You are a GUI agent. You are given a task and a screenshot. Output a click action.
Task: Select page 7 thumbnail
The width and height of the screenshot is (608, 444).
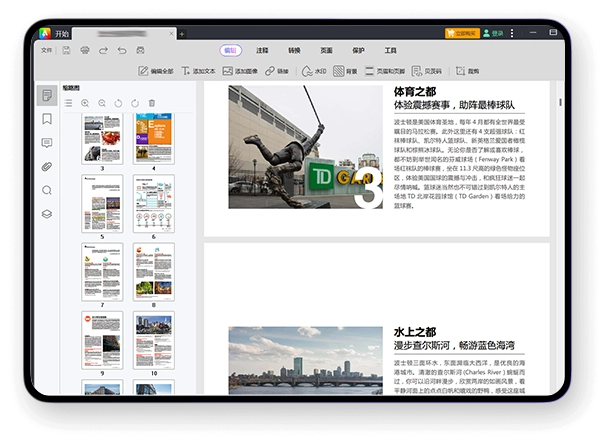102,272
